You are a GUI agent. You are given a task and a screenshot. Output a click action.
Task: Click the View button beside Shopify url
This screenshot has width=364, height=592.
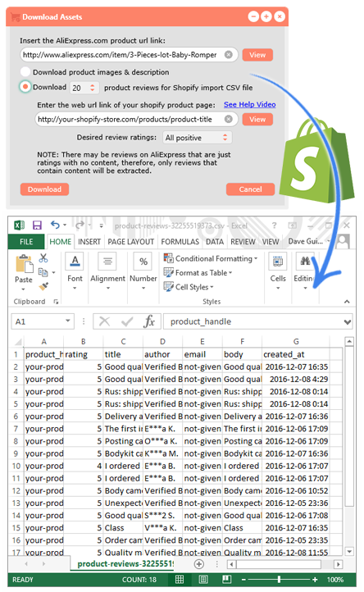(257, 120)
